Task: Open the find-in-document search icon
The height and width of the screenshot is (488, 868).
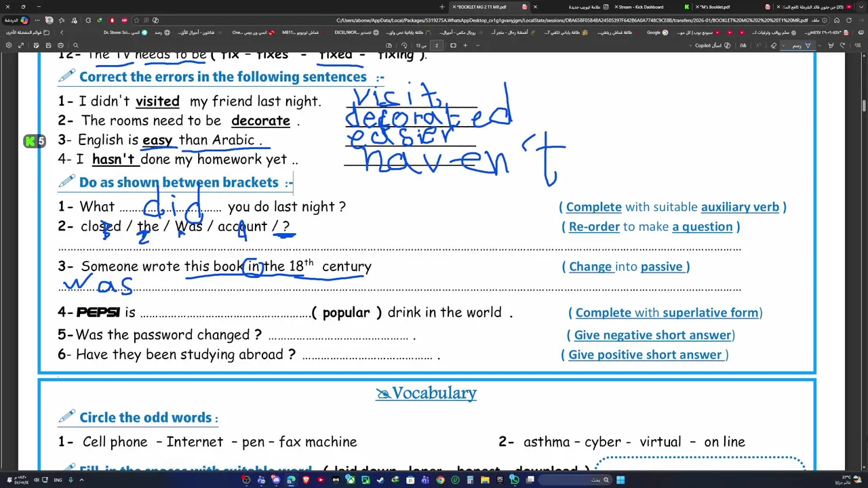Action: pos(75,45)
